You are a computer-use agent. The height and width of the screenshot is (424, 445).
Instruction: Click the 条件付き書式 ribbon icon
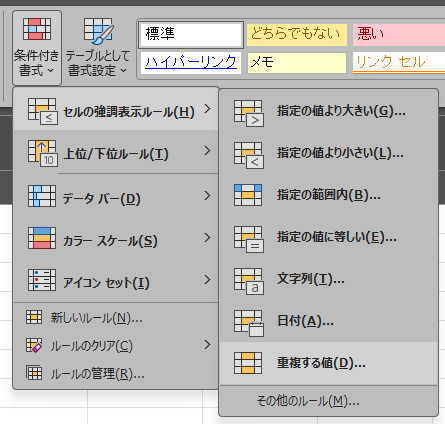pyautogui.click(x=37, y=29)
